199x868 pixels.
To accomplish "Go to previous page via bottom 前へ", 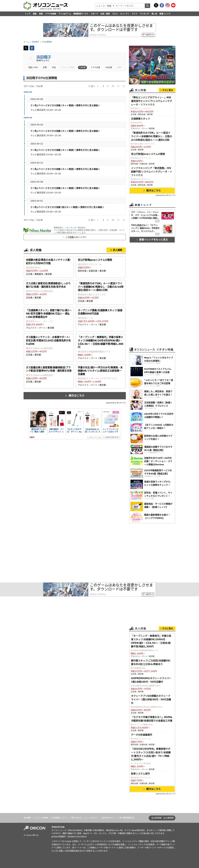I will click(x=92, y=220).
